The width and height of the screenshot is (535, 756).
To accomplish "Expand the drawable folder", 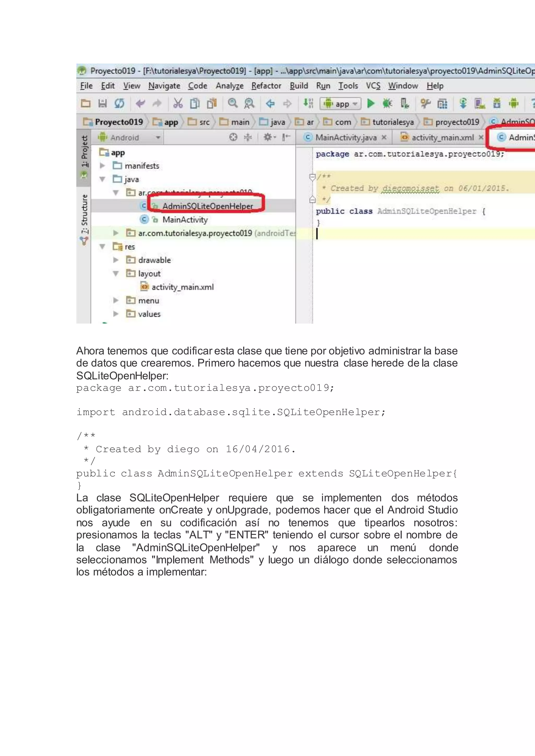I will pyautogui.click(x=116, y=260).
